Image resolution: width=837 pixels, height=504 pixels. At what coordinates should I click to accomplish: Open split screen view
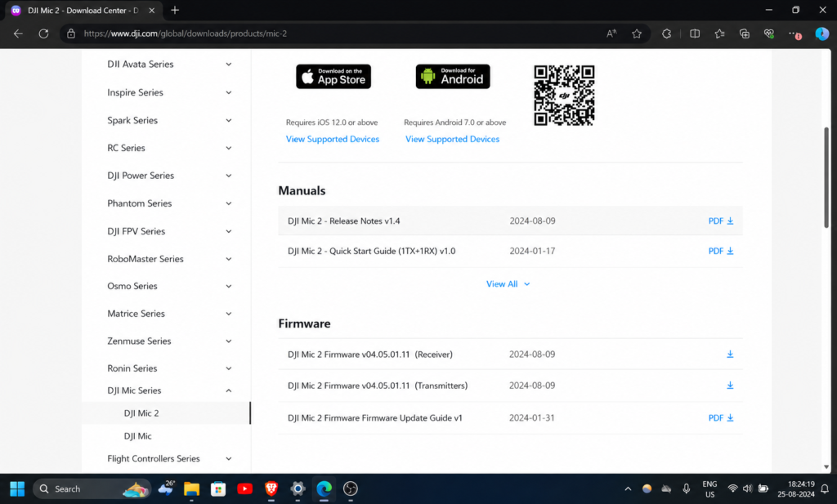pos(695,33)
